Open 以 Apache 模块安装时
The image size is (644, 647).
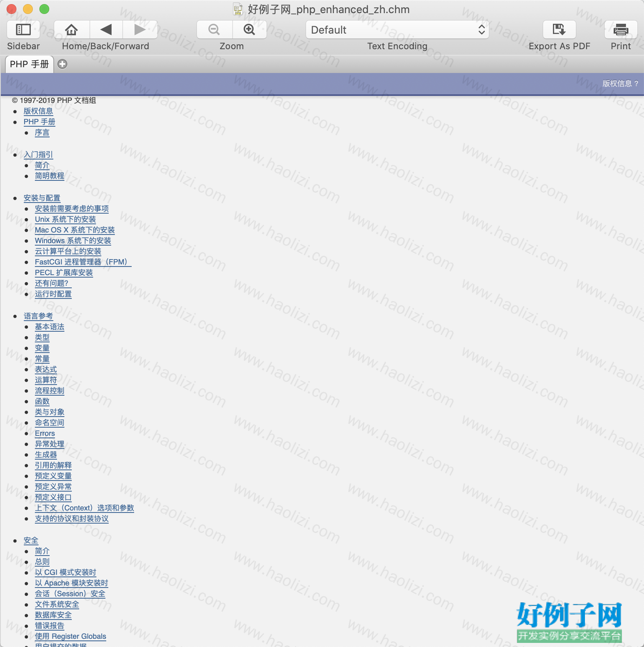pos(71,583)
